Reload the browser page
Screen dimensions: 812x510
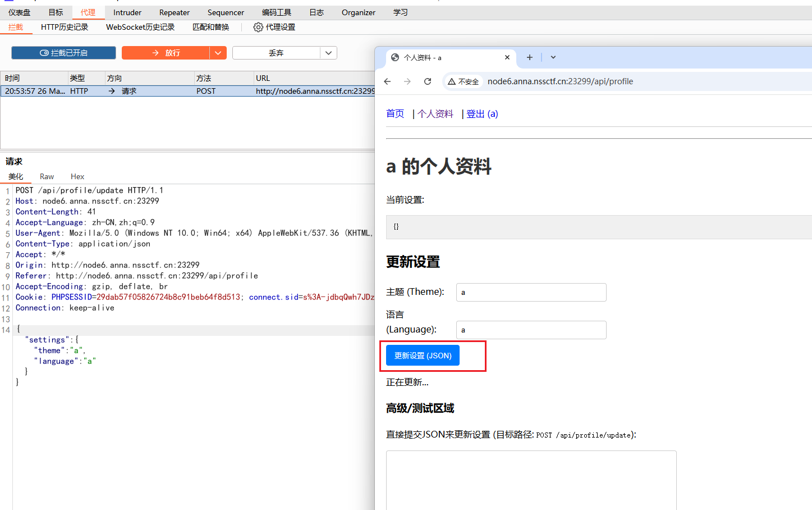coord(428,81)
